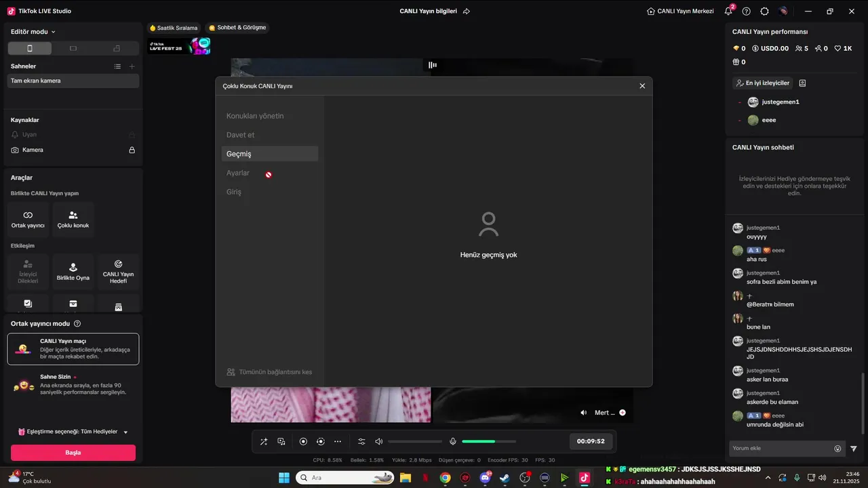Image resolution: width=868 pixels, height=488 pixels.
Task: Click Tümünün bağlantısını kes
Action: click(x=269, y=372)
